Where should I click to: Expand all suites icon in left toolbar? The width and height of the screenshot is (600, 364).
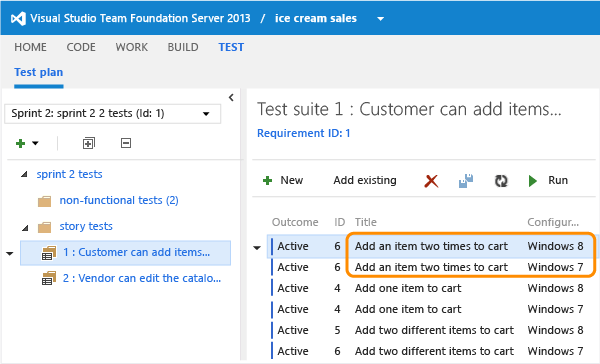89,143
